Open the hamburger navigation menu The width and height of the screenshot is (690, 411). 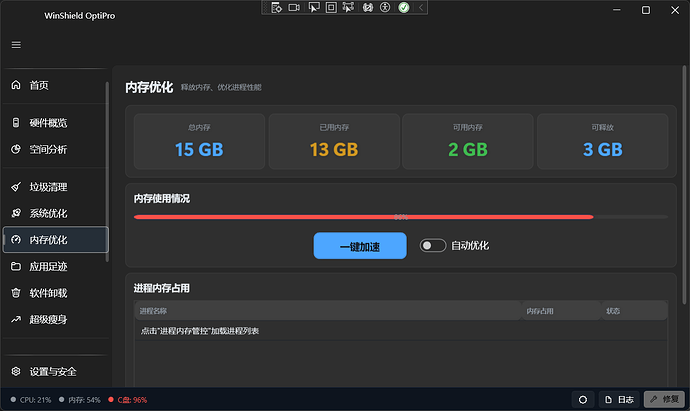pos(16,45)
